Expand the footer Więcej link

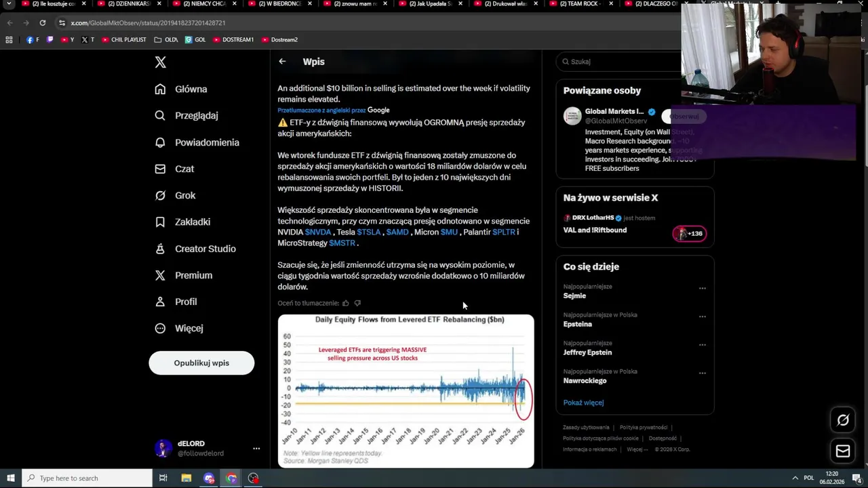[x=637, y=449]
